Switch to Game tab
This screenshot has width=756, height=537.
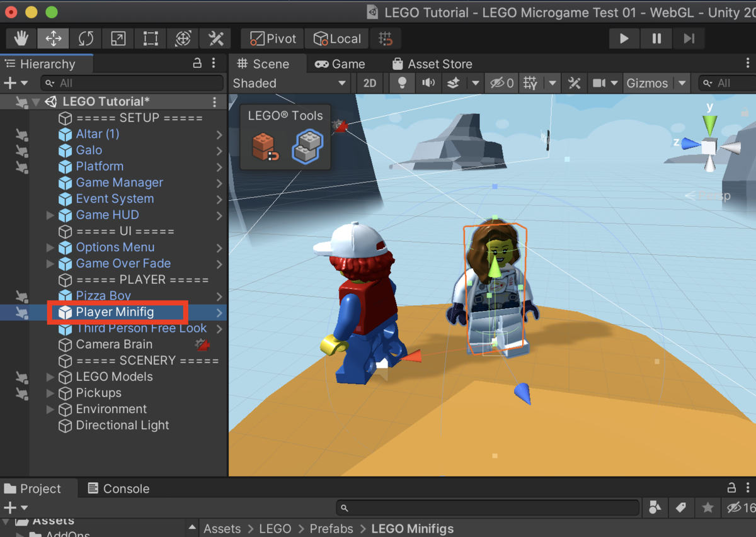(340, 64)
